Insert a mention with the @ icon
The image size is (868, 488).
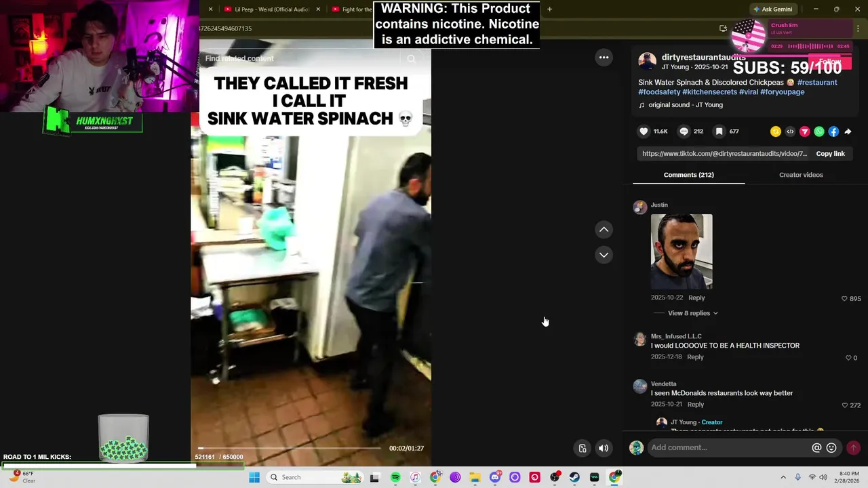[816, 447]
